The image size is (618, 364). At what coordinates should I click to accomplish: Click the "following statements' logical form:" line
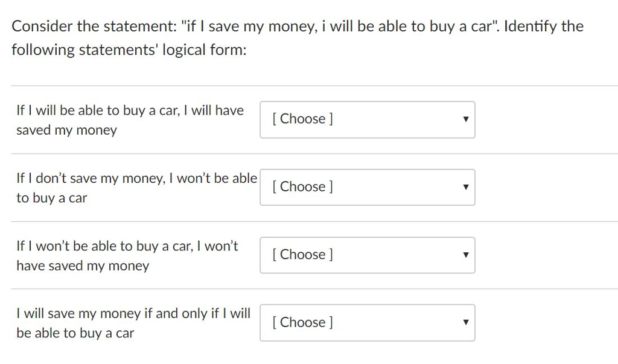tap(129, 50)
